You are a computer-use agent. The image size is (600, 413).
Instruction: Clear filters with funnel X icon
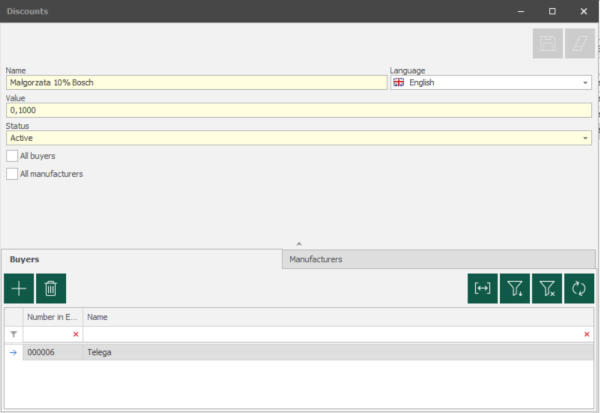tap(547, 288)
